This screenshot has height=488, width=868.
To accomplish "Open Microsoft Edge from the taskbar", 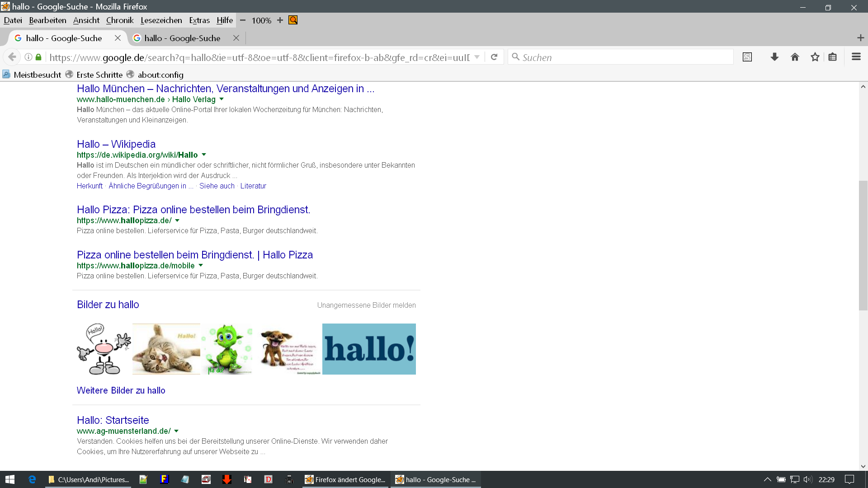I will click(x=32, y=479).
